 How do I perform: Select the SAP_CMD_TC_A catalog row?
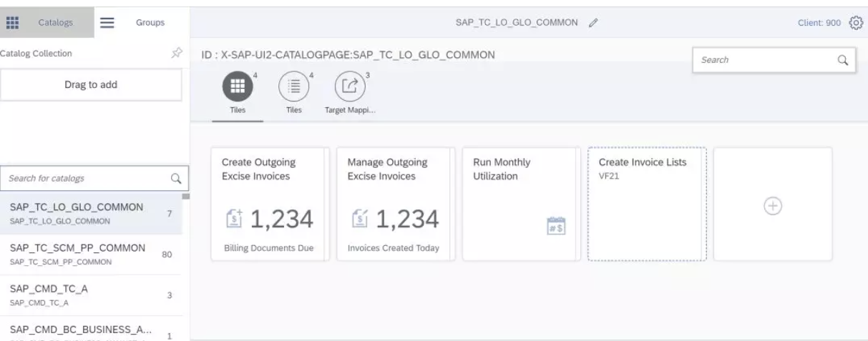(x=91, y=295)
